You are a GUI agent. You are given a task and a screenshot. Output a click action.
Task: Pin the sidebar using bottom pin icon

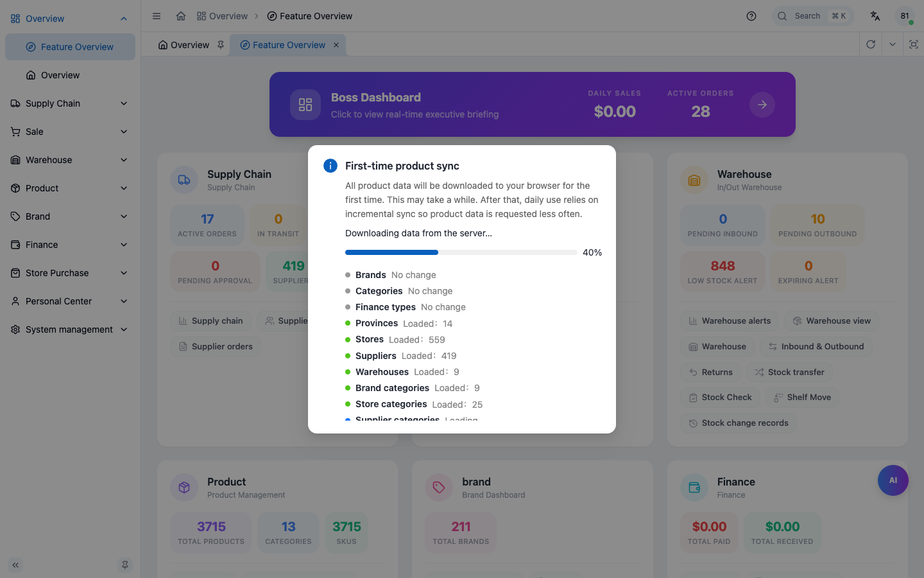click(x=125, y=565)
